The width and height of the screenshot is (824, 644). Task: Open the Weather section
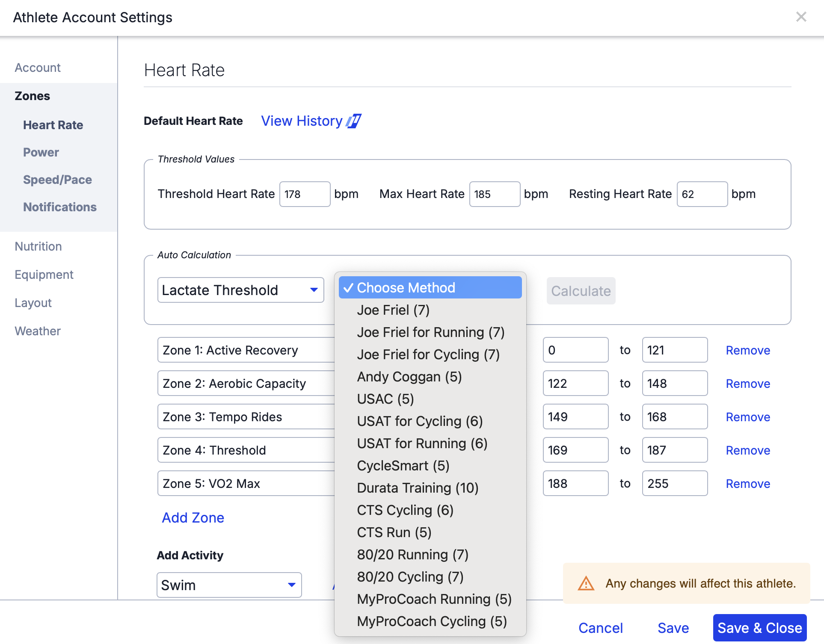point(38,331)
